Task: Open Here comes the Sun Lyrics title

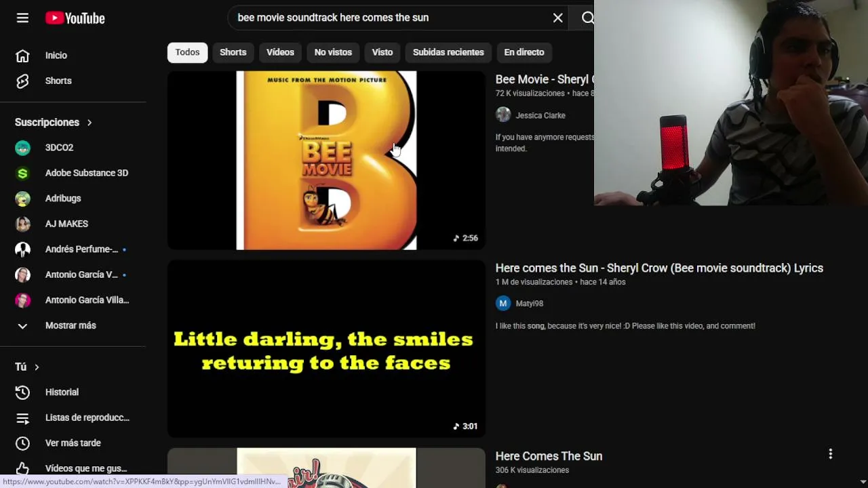Action: click(x=659, y=268)
